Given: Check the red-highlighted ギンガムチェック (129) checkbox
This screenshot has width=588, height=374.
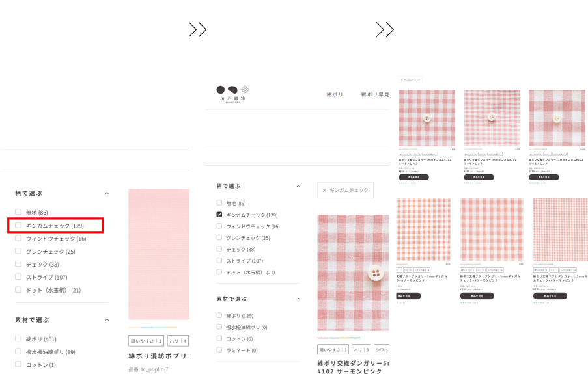Looking at the screenshot, I should tap(19, 226).
